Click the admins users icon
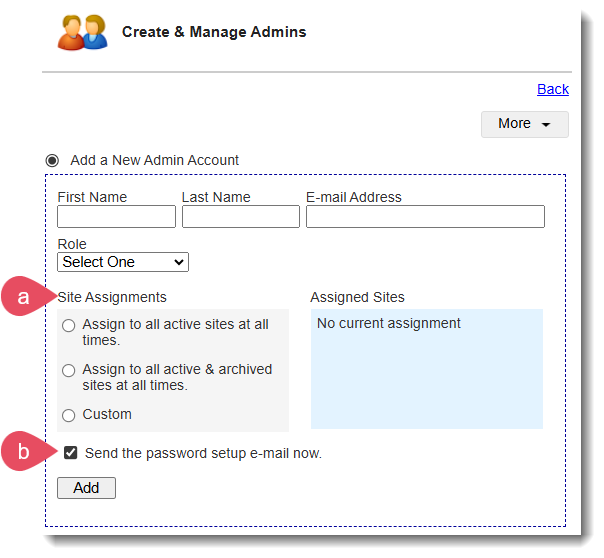 [82, 32]
